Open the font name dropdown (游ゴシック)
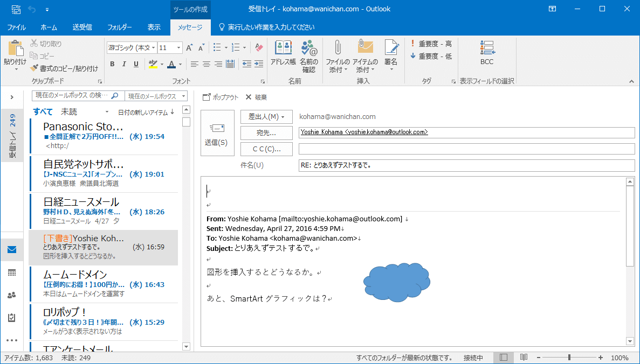Screen dimensions: 640x364 click(x=154, y=48)
